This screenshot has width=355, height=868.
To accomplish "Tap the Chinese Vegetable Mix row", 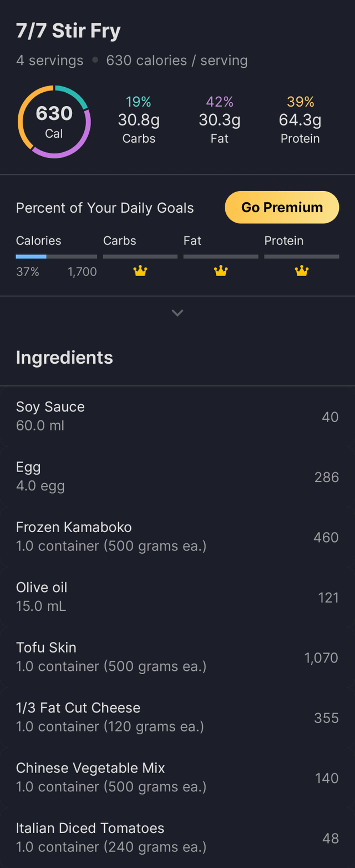I will click(x=177, y=777).
